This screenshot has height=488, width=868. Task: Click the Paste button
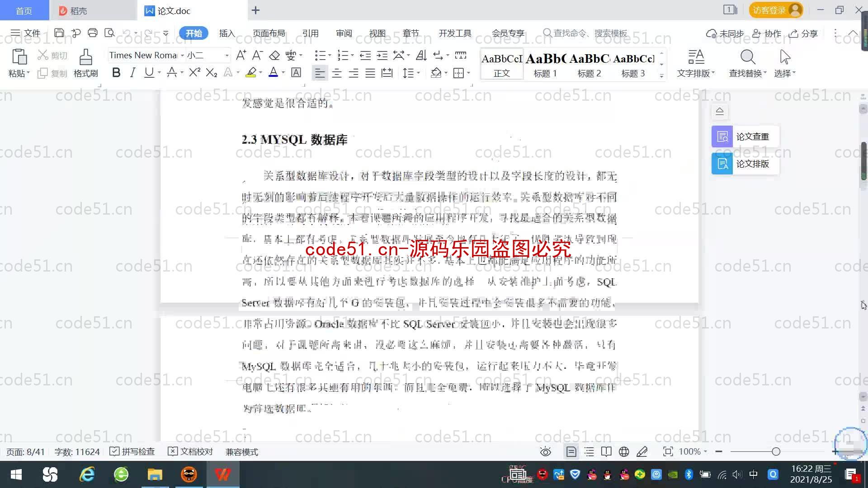[19, 63]
